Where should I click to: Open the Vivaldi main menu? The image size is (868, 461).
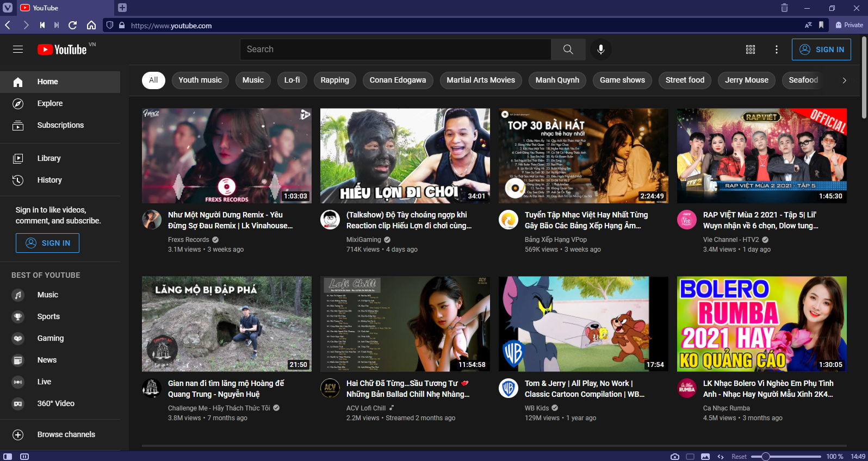click(x=8, y=8)
